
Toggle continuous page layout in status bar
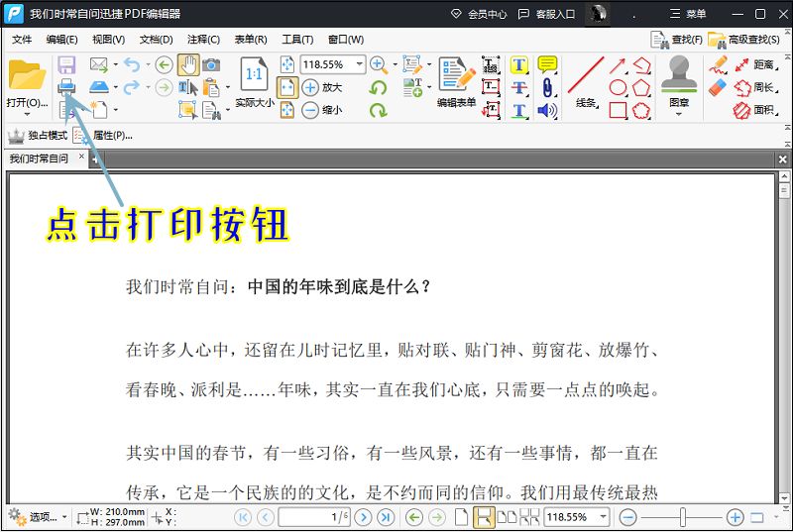coord(484,517)
